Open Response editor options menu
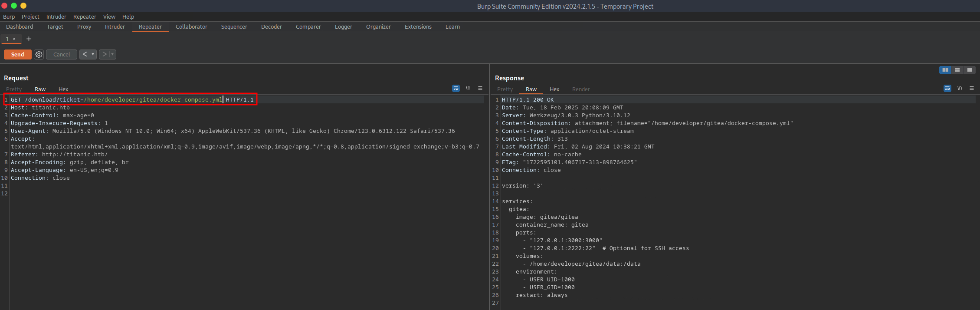 [x=972, y=88]
